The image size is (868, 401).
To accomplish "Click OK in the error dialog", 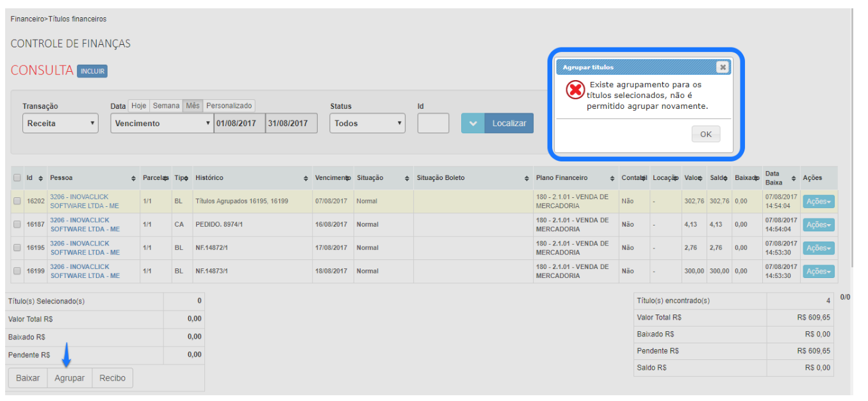I will coord(705,135).
